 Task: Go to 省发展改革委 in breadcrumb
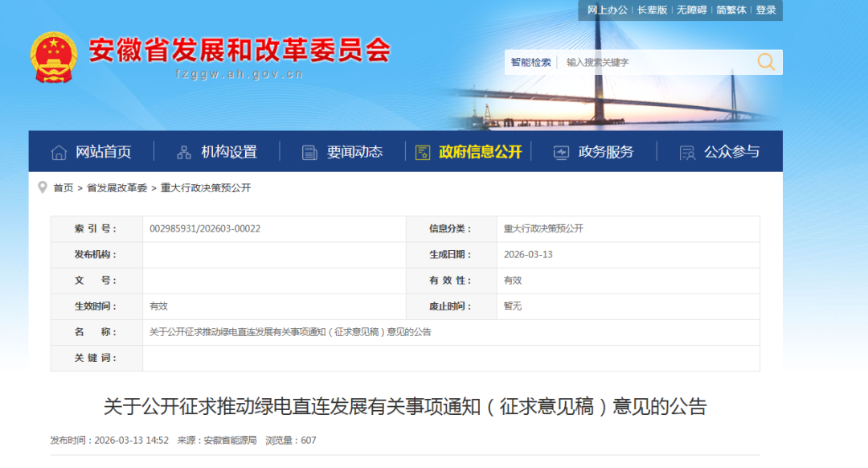[x=117, y=188]
